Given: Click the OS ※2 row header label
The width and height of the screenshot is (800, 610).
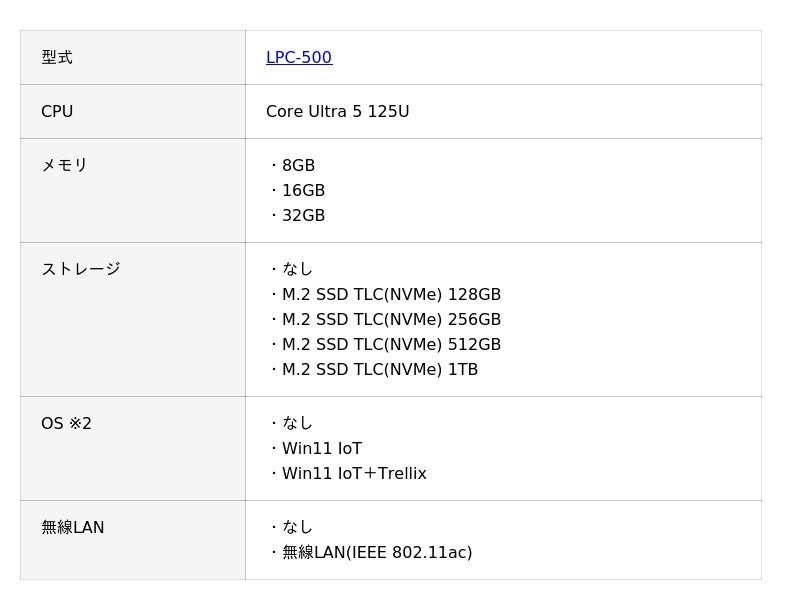Looking at the screenshot, I should [66, 424].
